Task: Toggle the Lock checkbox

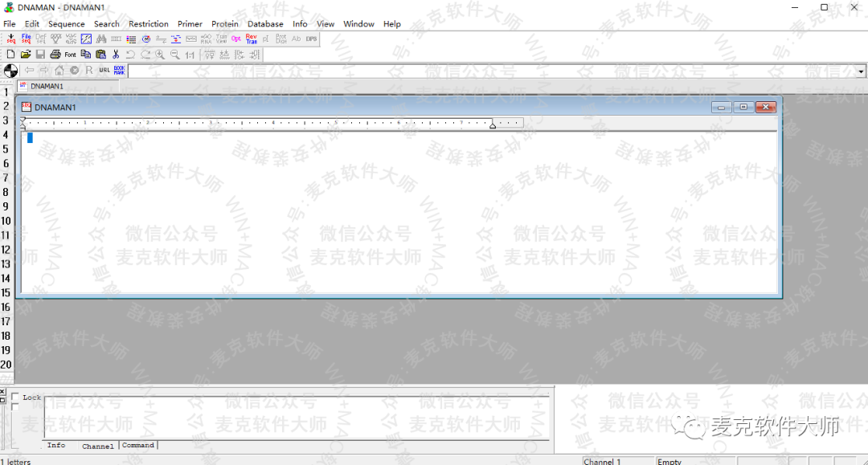Action: (x=15, y=397)
